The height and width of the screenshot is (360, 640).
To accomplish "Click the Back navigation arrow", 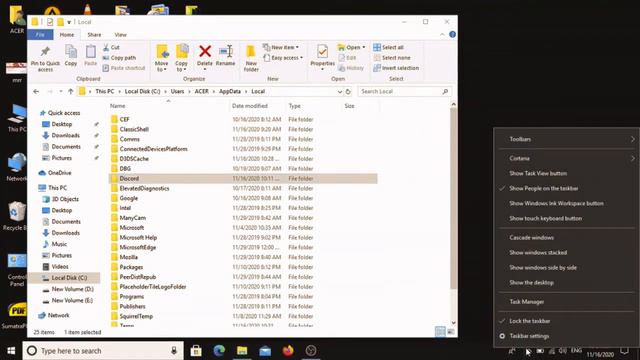I will [36, 91].
